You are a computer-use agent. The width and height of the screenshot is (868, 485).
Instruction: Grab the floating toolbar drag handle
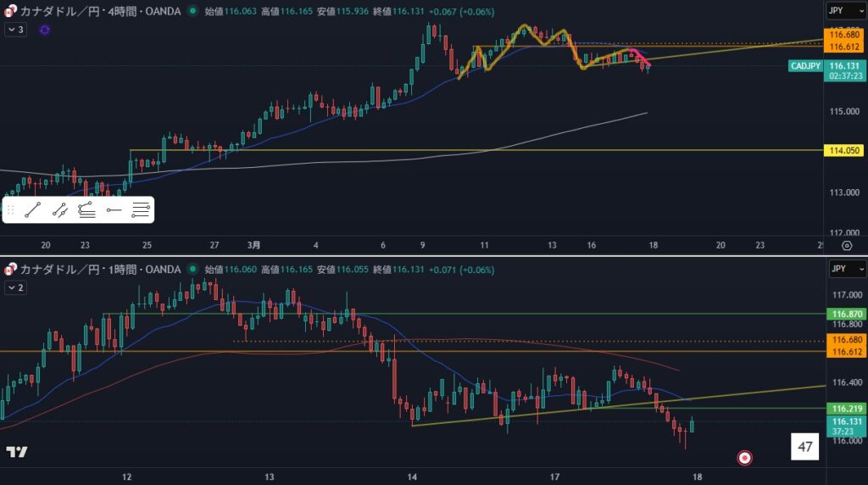pyautogui.click(x=11, y=210)
